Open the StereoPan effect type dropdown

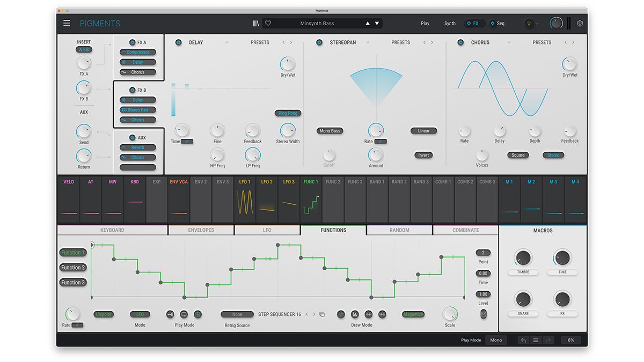(368, 42)
